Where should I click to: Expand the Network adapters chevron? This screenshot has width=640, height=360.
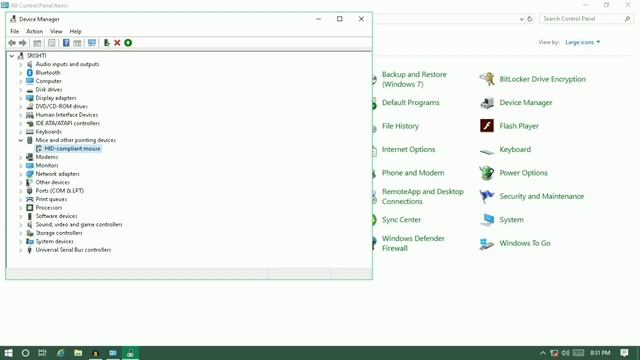pyautogui.click(x=20, y=174)
